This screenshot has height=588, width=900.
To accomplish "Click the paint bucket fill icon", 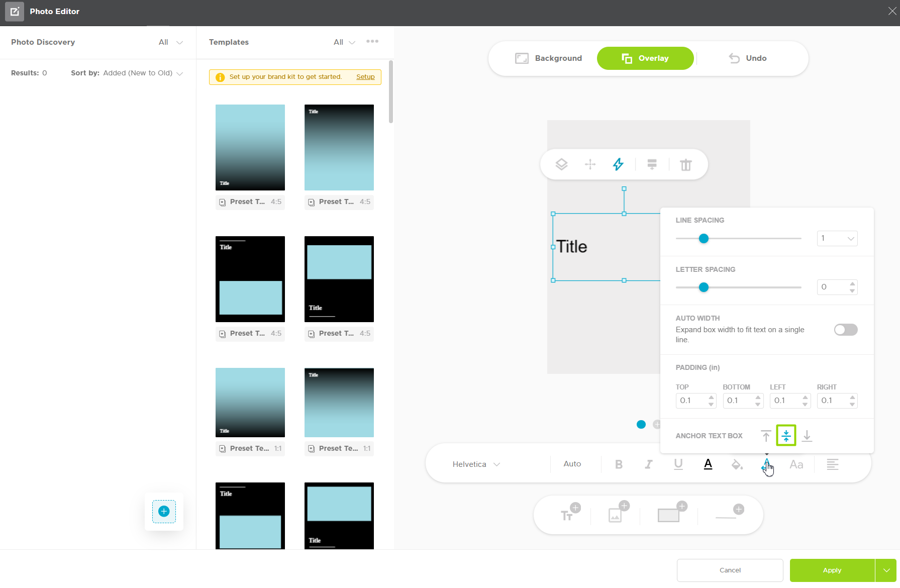I will click(x=737, y=464).
